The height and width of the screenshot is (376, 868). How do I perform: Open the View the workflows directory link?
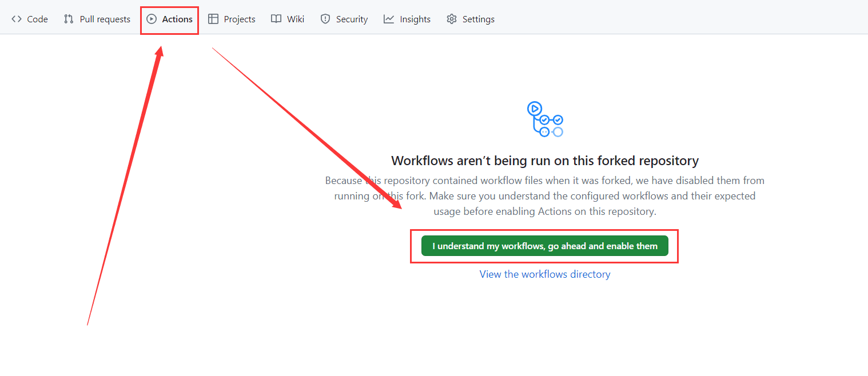[545, 274]
